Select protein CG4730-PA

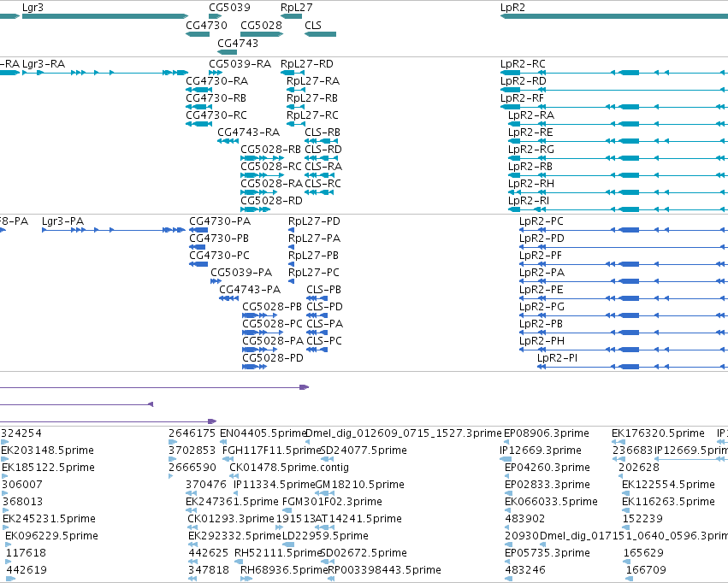pyautogui.click(x=220, y=221)
